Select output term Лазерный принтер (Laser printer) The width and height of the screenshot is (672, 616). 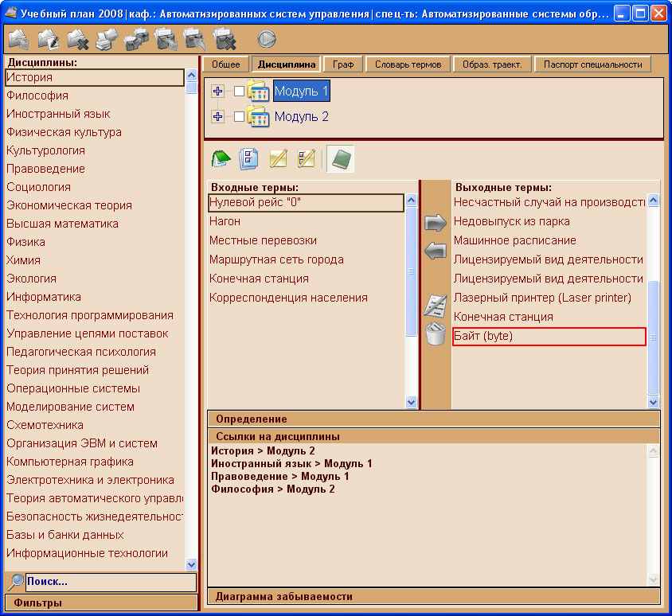(x=549, y=298)
